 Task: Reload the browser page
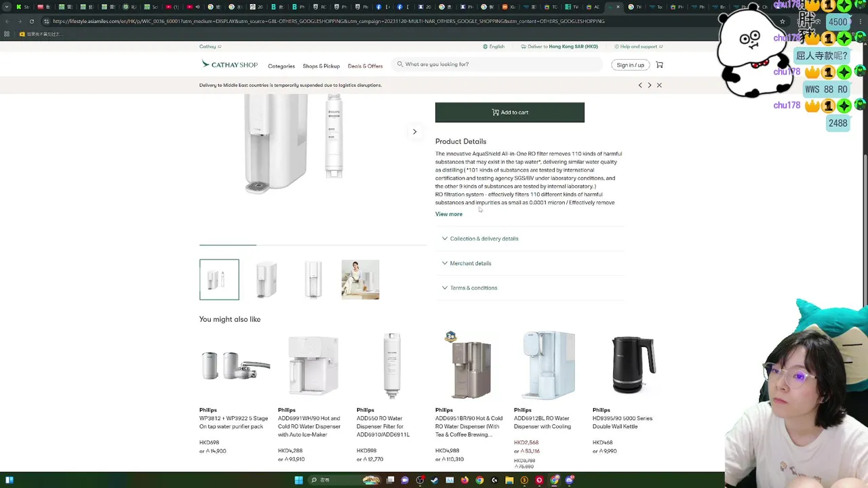(x=31, y=21)
